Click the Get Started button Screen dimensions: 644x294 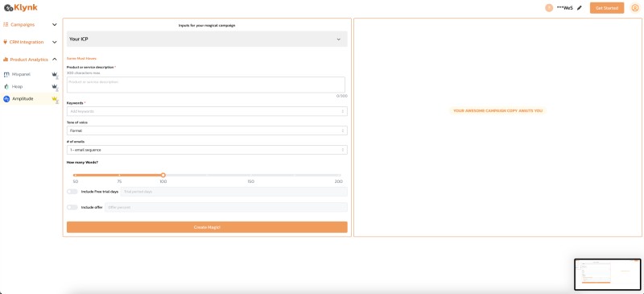(607, 8)
